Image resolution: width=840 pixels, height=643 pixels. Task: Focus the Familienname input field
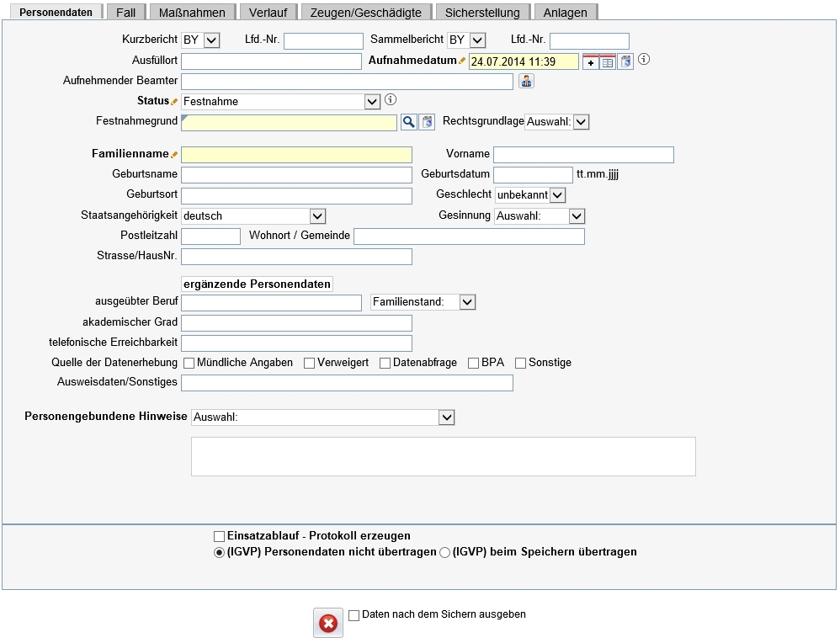point(297,155)
